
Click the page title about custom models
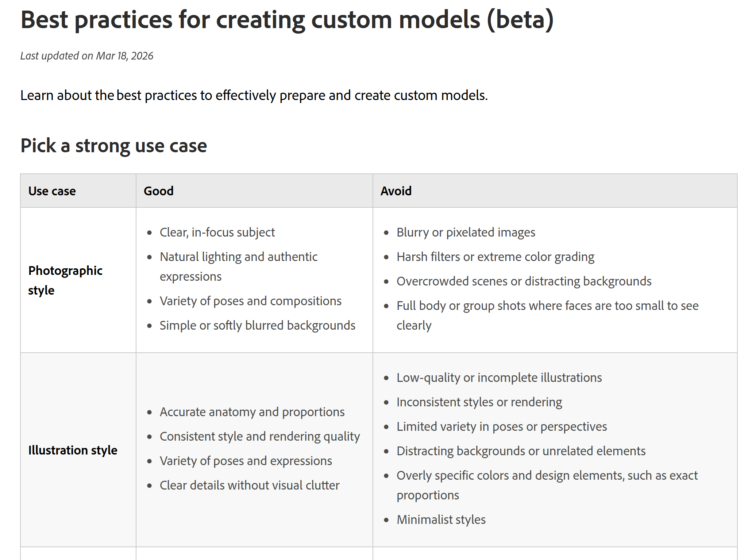click(x=287, y=20)
